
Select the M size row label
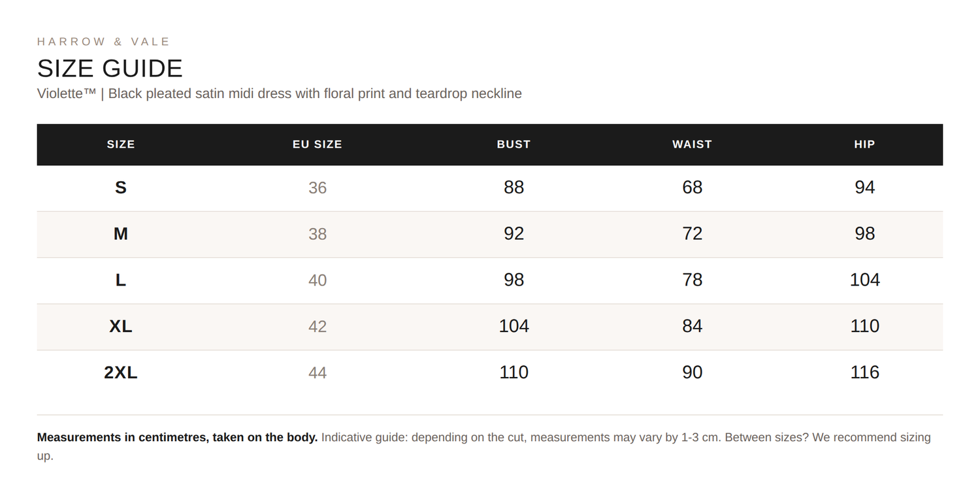[121, 234]
